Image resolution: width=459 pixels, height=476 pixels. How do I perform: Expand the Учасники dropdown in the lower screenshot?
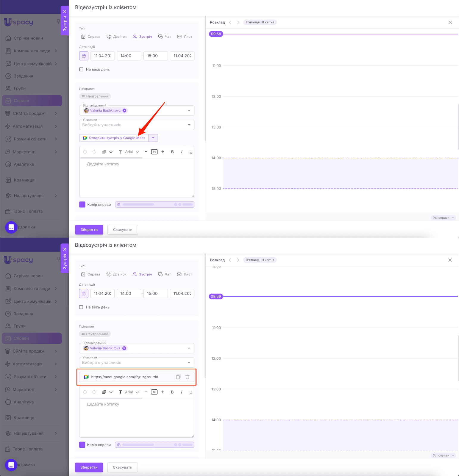coord(189,363)
